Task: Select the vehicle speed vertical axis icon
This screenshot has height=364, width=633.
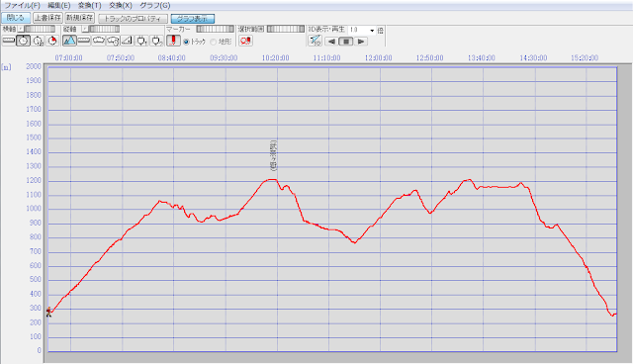Action: (x=99, y=41)
